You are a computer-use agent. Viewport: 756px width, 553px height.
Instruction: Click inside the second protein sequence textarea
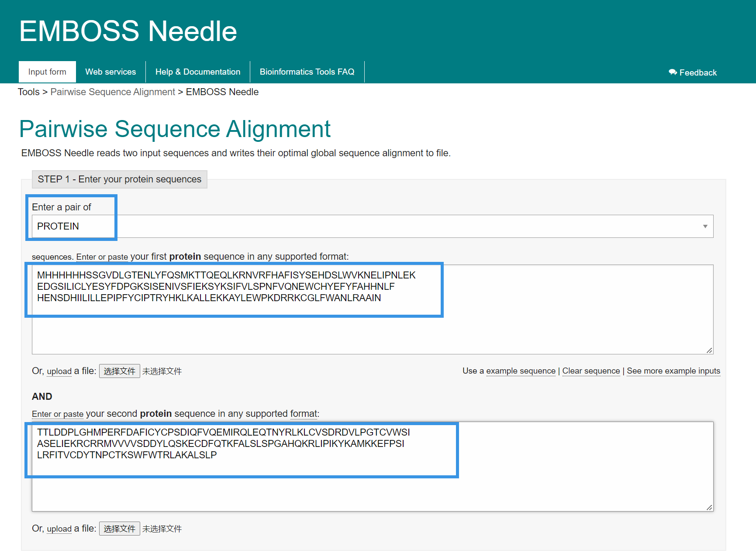(x=373, y=467)
